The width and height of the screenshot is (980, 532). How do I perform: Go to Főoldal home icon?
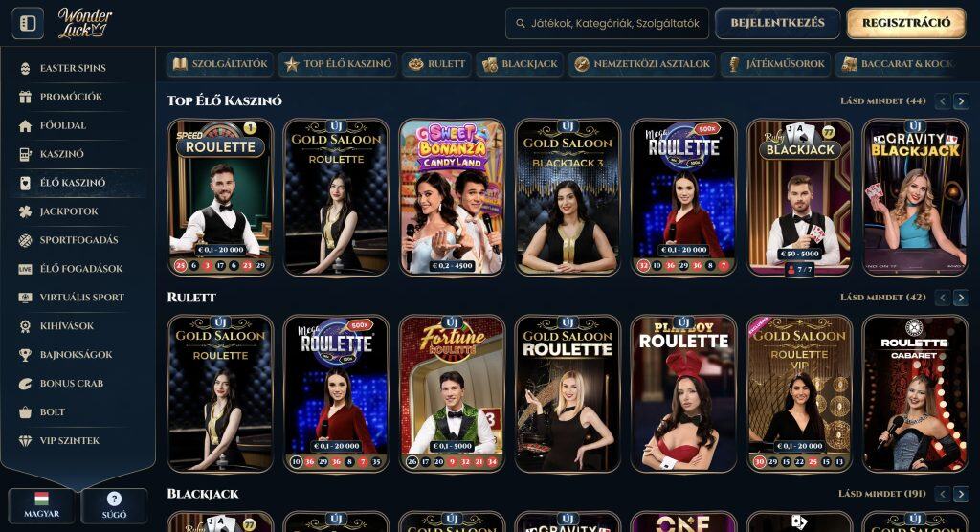tap(25, 125)
